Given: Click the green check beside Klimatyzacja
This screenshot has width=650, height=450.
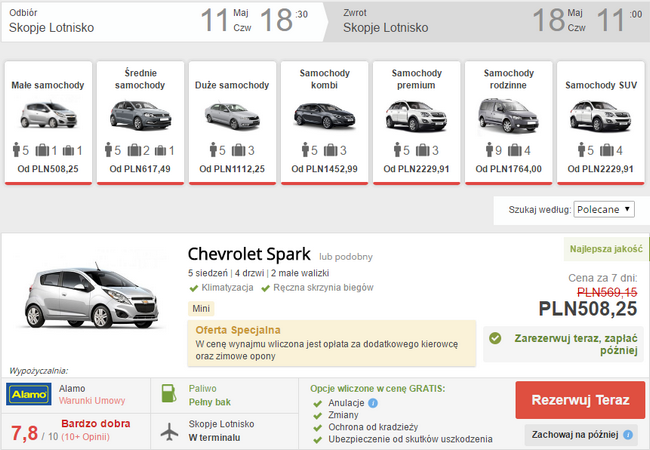Looking at the screenshot, I should point(193,288).
